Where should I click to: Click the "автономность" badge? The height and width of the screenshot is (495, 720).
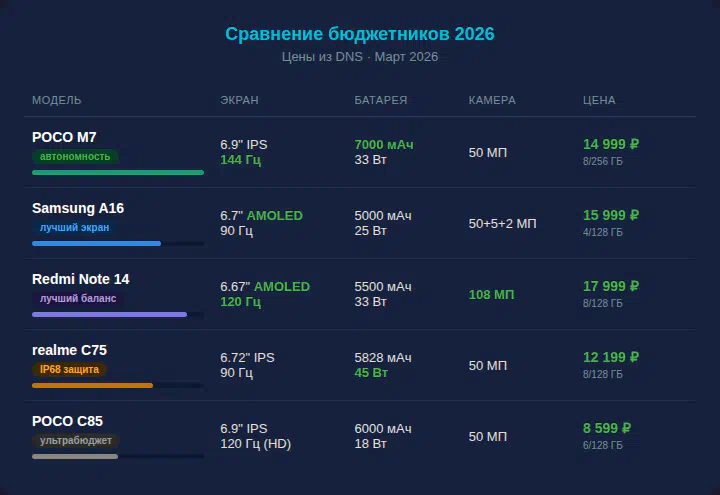[x=75, y=157]
